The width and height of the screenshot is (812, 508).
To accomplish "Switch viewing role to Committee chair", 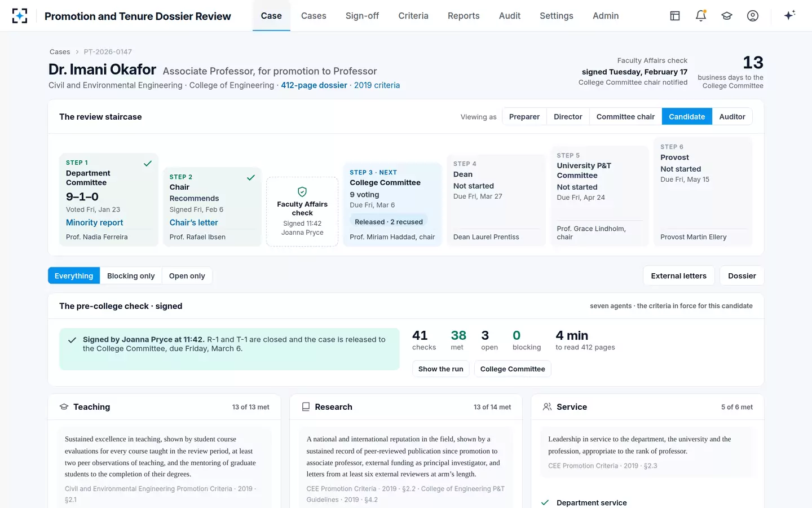I will (625, 117).
